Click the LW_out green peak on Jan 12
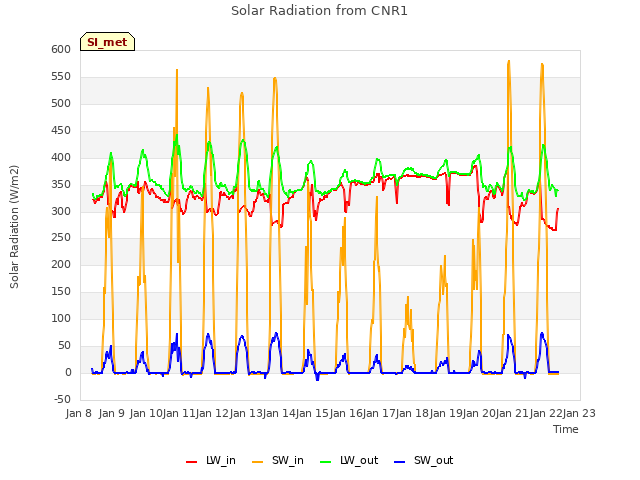The height and width of the screenshot is (480, 640). coord(243,140)
